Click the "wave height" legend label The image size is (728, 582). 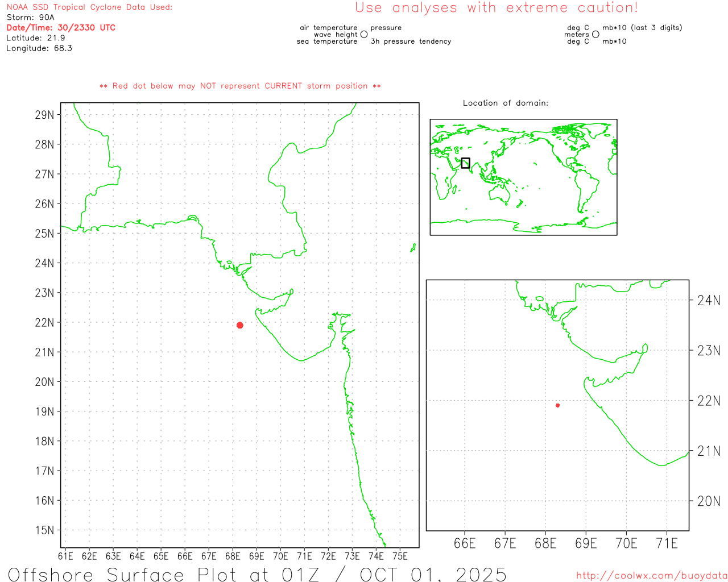(x=336, y=35)
